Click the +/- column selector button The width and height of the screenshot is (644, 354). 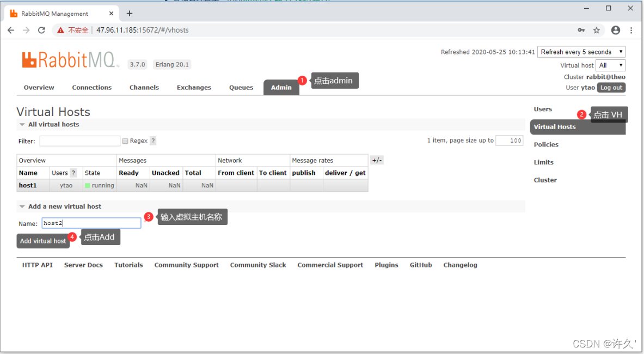coord(377,160)
